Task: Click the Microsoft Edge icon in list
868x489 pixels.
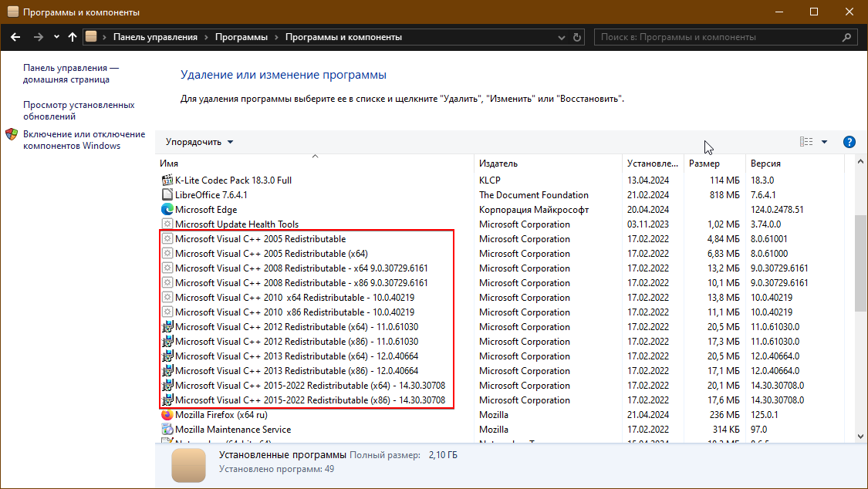Action: tap(167, 210)
